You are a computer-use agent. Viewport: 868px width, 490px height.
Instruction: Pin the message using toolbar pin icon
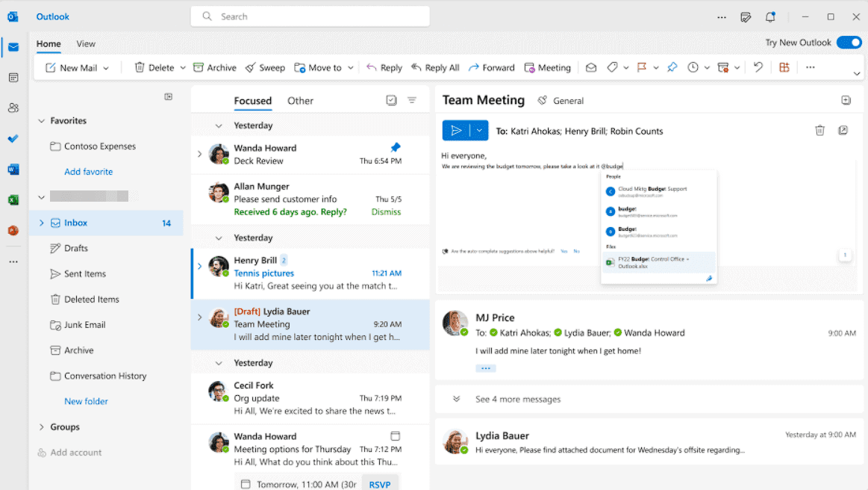[x=672, y=68]
